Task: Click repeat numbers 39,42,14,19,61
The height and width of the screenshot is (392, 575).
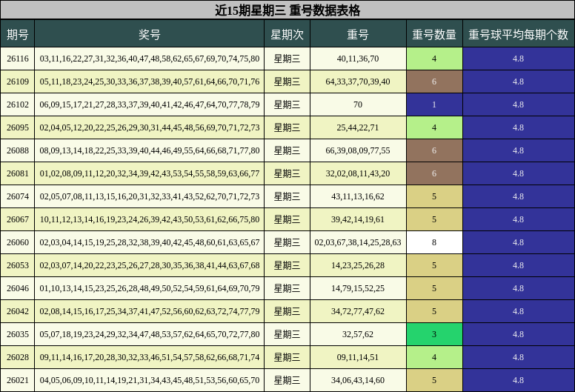Action: click(358, 219)
